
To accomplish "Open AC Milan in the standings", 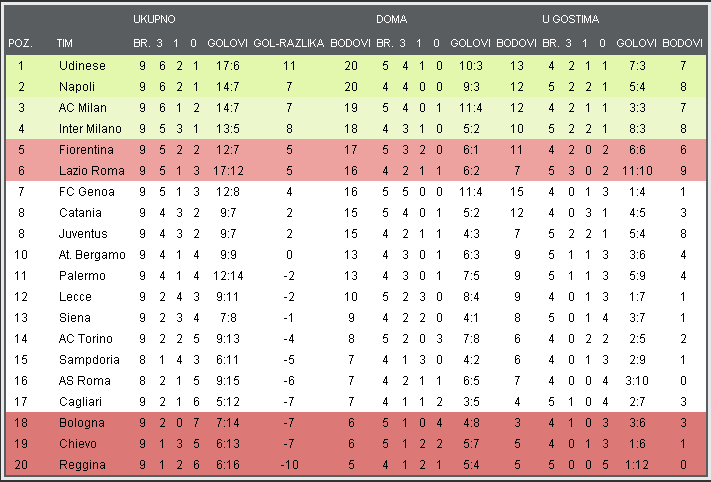I will click(83, 108).
